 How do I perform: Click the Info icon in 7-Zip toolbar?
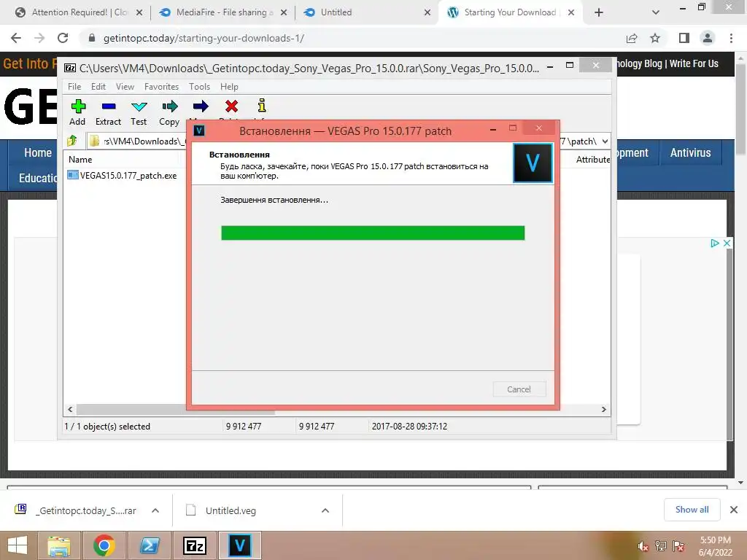point(262,106)
